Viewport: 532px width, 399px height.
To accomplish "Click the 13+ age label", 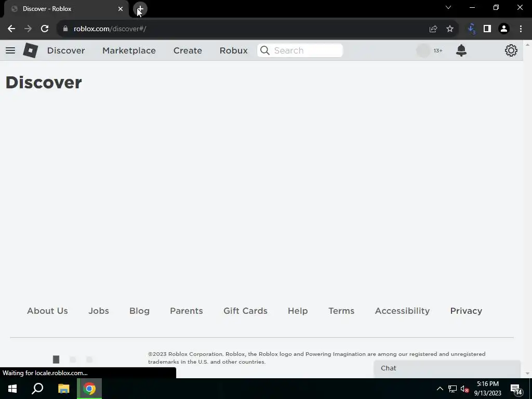I will point(438,50).
